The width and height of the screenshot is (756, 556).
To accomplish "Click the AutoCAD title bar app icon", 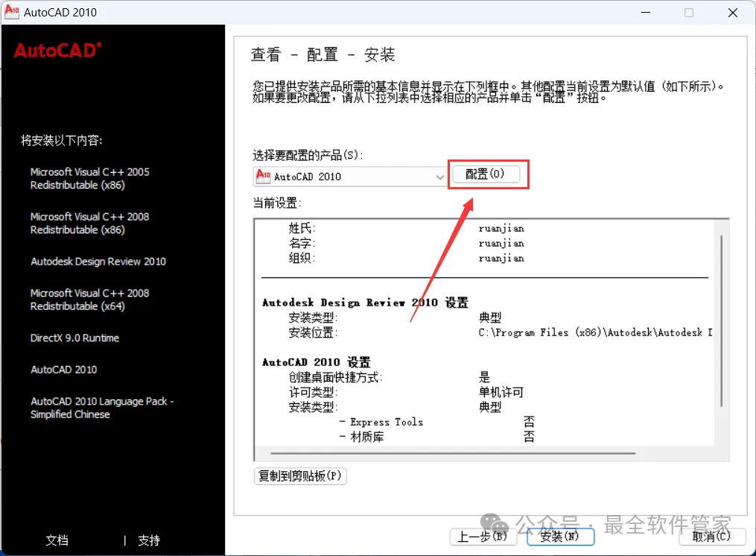I will point(12,12).
